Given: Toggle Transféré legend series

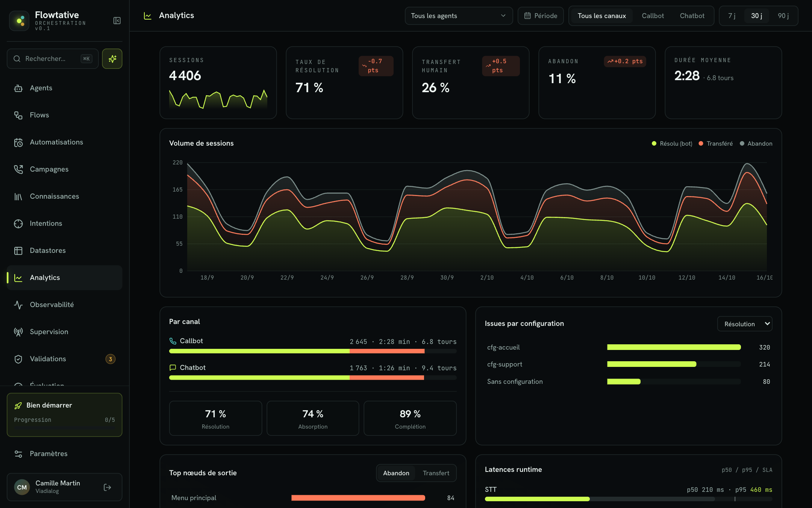Looking at the screenshot, I should click(x=716, y=144).
